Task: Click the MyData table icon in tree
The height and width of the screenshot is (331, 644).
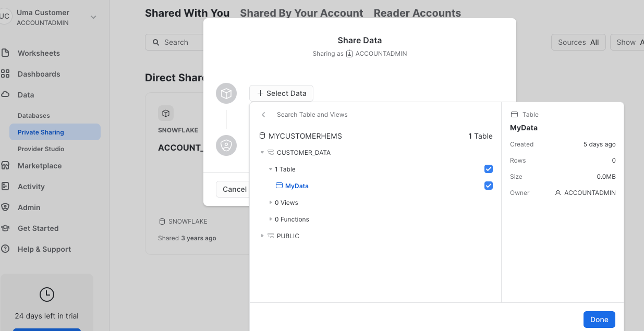Action: (279, 186)
